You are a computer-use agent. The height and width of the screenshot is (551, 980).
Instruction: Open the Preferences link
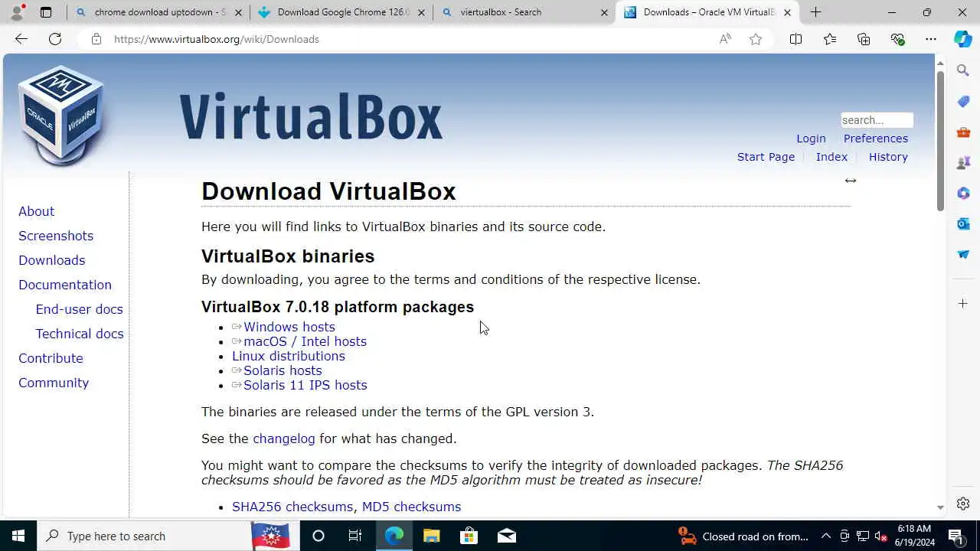[x=876, y=139]
